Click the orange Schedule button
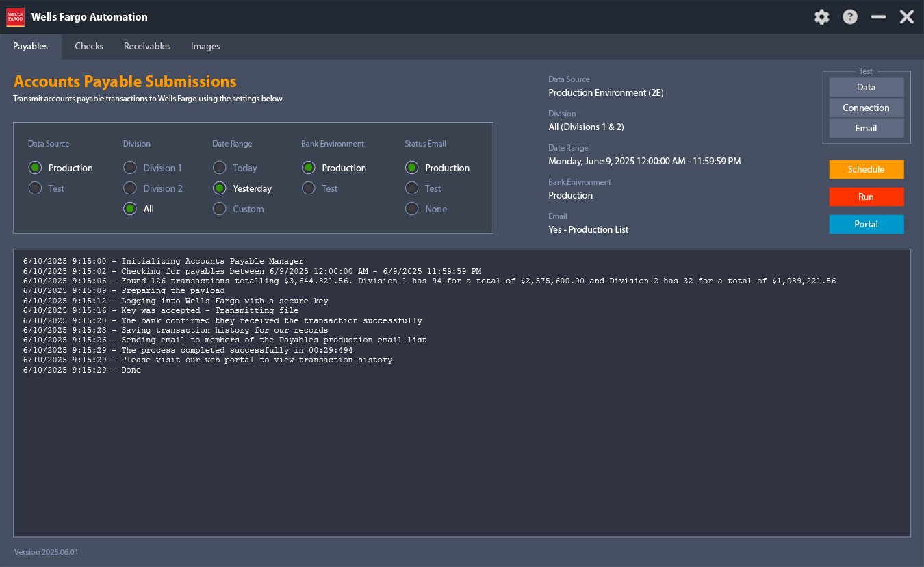The width and height of the screenshot is (924, 567). coord(867,169)
